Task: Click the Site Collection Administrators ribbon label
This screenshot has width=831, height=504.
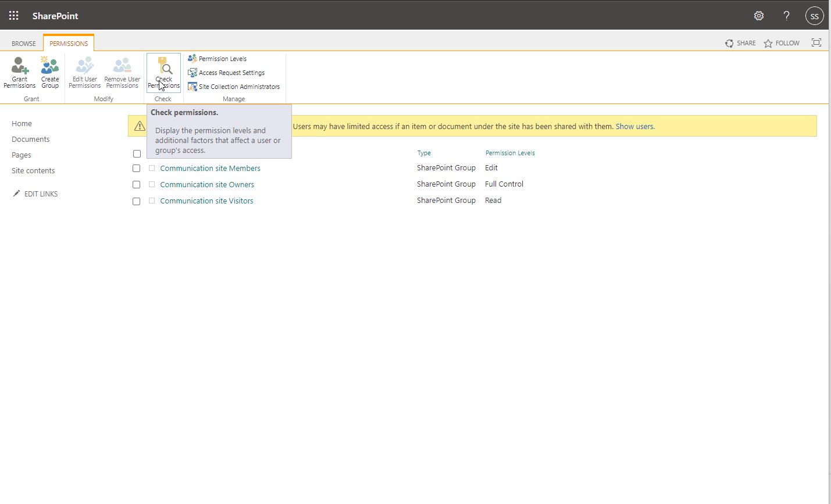Action: tap(239, 87)
